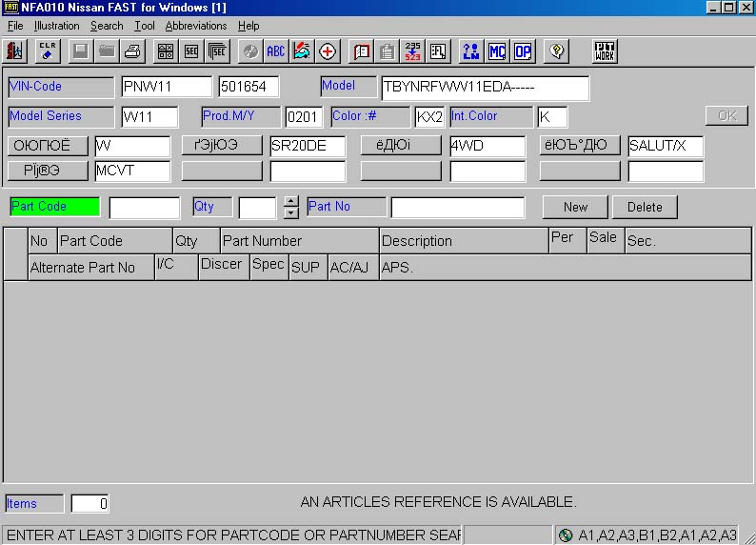The image size is (756, 545).
Task: Click the button left of 4WD field
Action: pyautogui.click(x=401, y=146)
